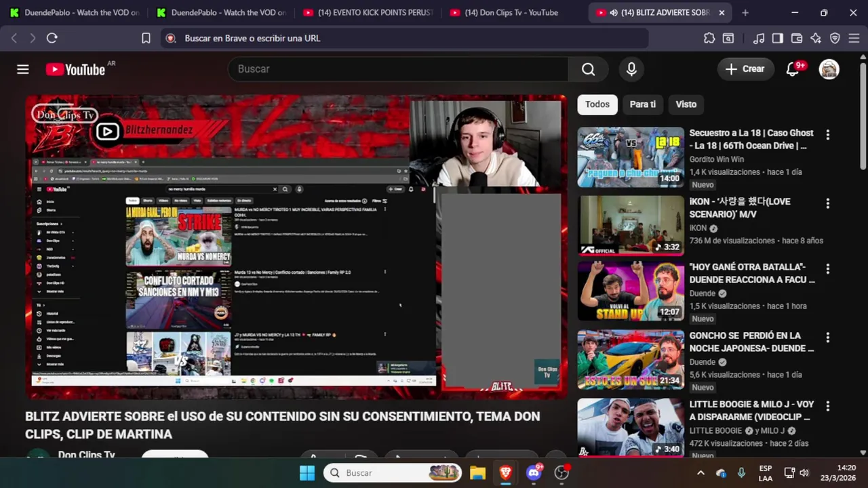Open the Gordito Win Win channel link
Viewport: 868px width, 488px height.
click(716, 159)
